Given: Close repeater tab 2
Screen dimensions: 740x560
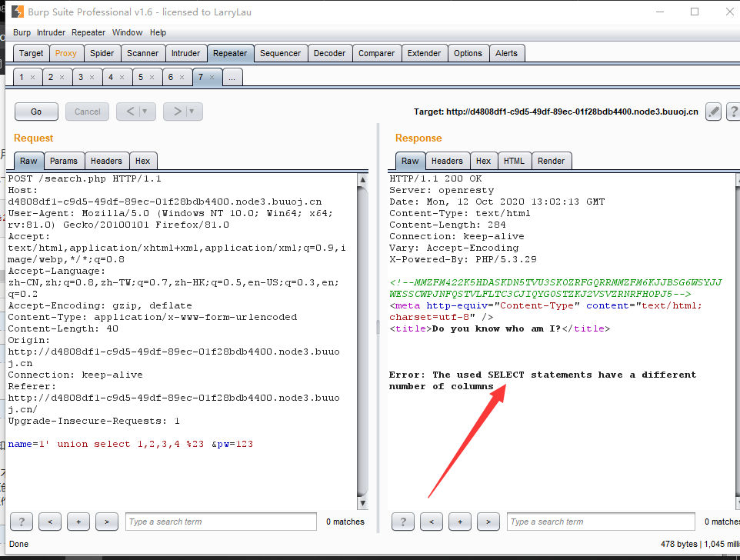Looking at the screenshot, I should pos(62,78).
